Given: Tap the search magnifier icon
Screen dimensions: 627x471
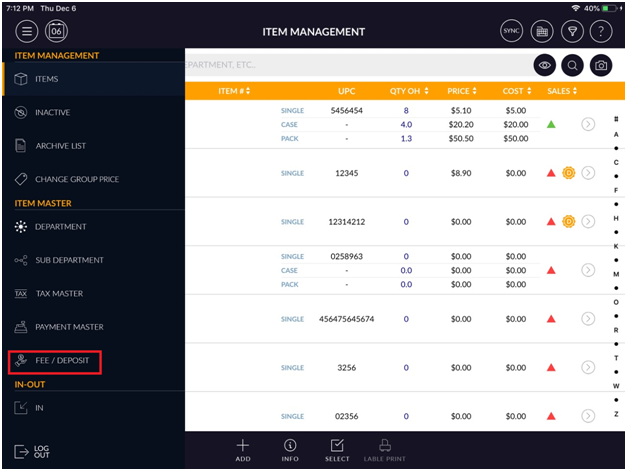Looking at the screenshot, I should point(572,65).
